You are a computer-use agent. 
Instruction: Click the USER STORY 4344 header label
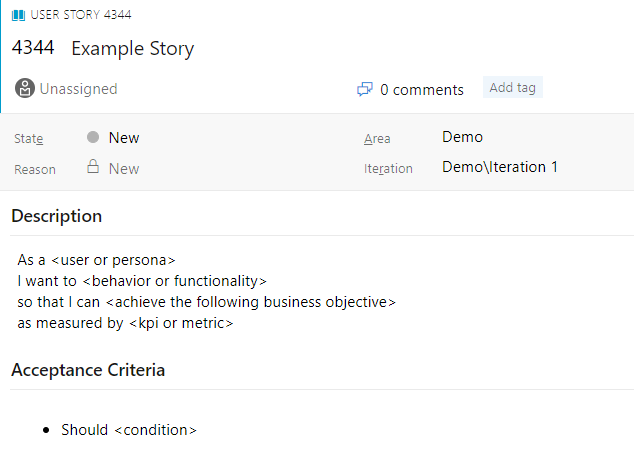pyautogui.click(x=81, y=15)
